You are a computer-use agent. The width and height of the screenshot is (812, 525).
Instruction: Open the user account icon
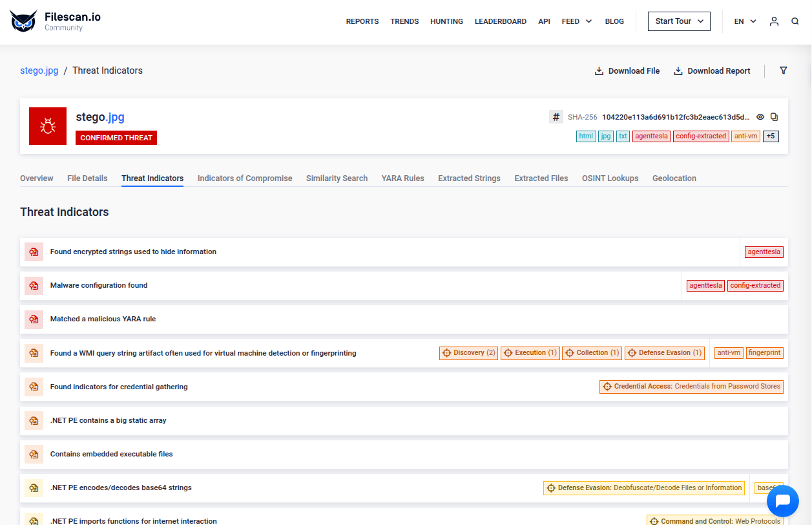pos(774,21)
